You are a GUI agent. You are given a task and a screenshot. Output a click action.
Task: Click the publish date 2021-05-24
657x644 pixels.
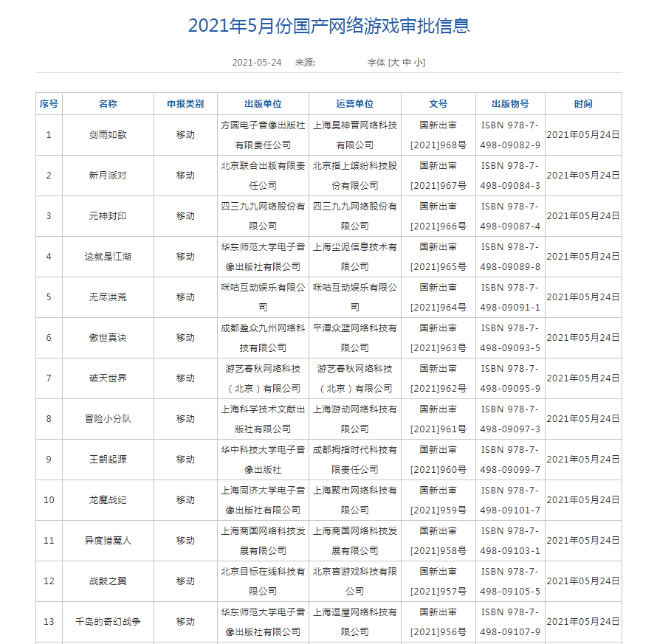pyautogui.click(x=257, y=63)
